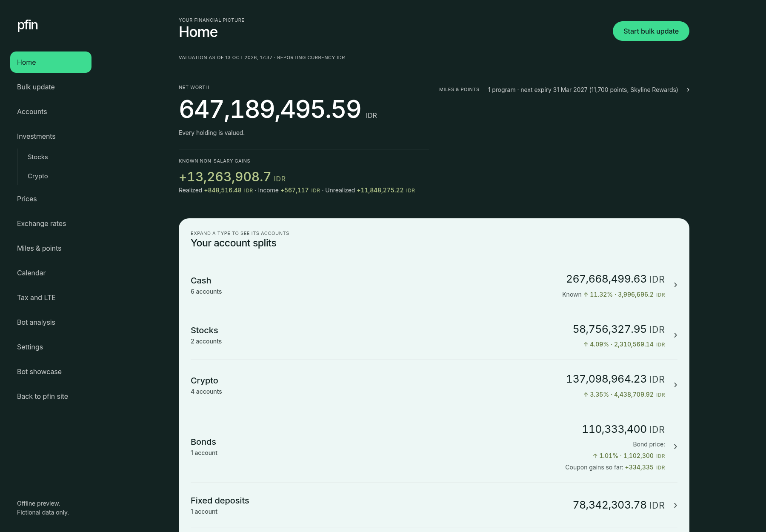
Task: Open Bot showcase page
Action: (51, 372)
